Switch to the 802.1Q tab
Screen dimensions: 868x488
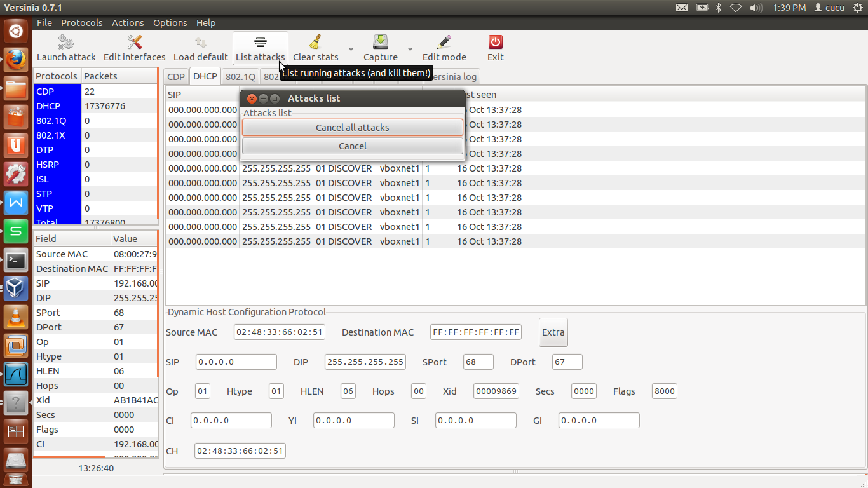coord(240,77)
